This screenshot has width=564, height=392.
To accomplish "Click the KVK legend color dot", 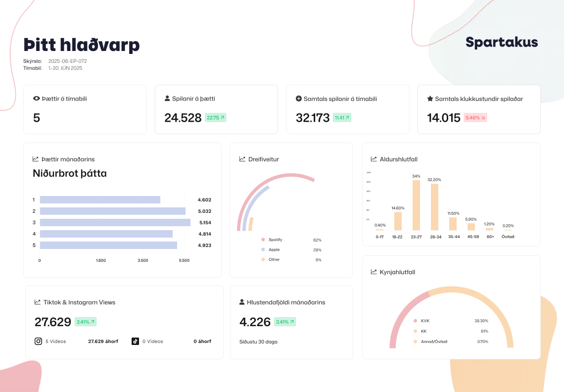I will (415, 321).
